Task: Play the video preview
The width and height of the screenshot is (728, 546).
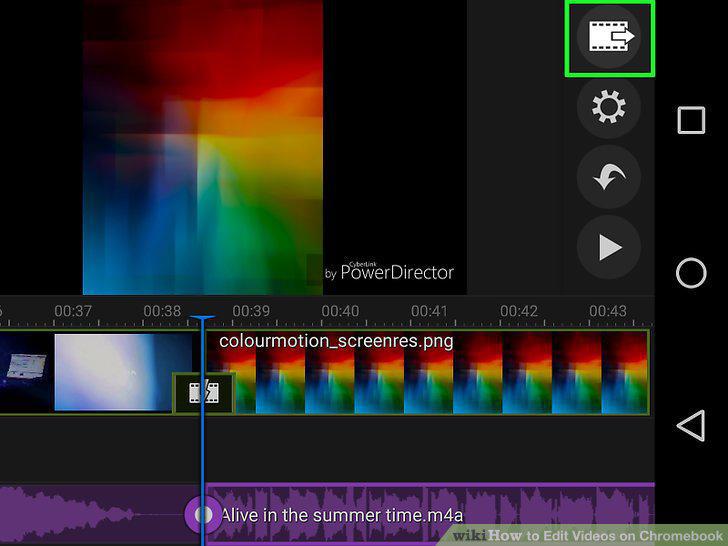Action: (609, 247)
